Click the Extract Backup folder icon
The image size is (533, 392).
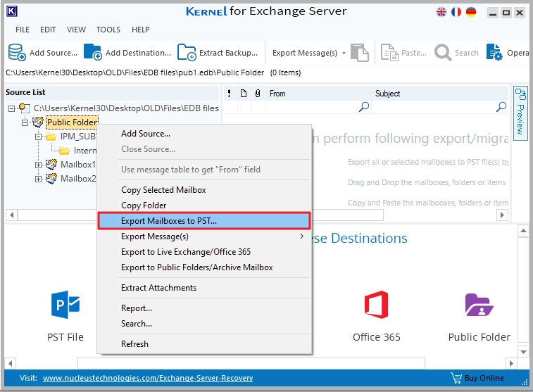click(187, 52)
